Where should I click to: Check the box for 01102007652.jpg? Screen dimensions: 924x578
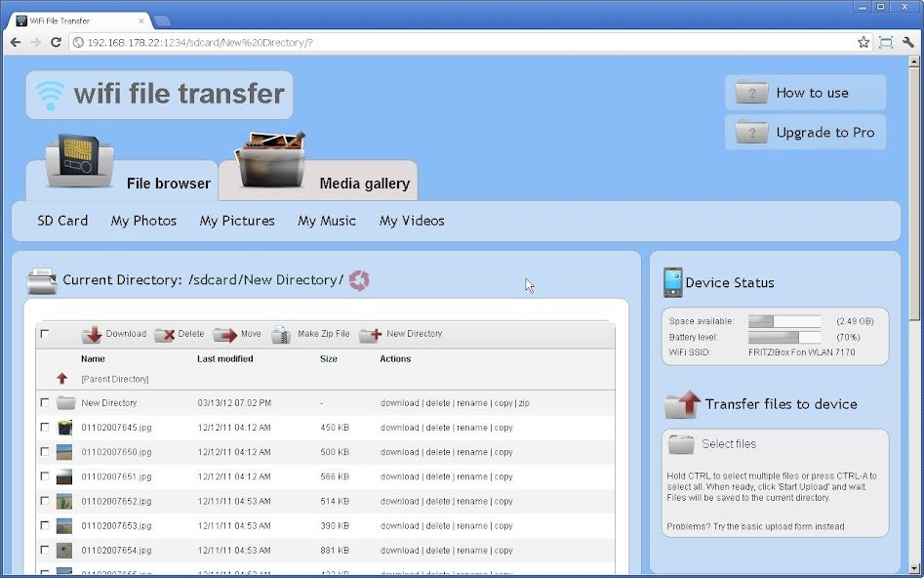click(x=45, y=501)
